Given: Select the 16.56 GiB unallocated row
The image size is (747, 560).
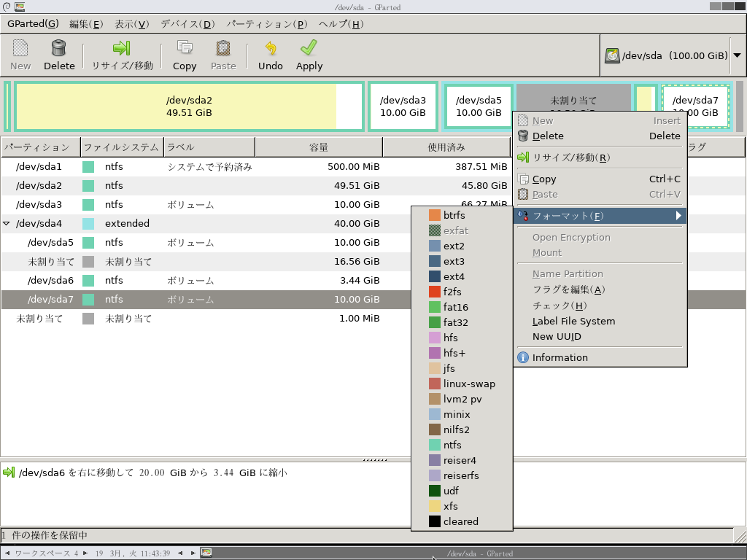Looking at the screenshot, I should pyautogui.click(x=206, y=262).
